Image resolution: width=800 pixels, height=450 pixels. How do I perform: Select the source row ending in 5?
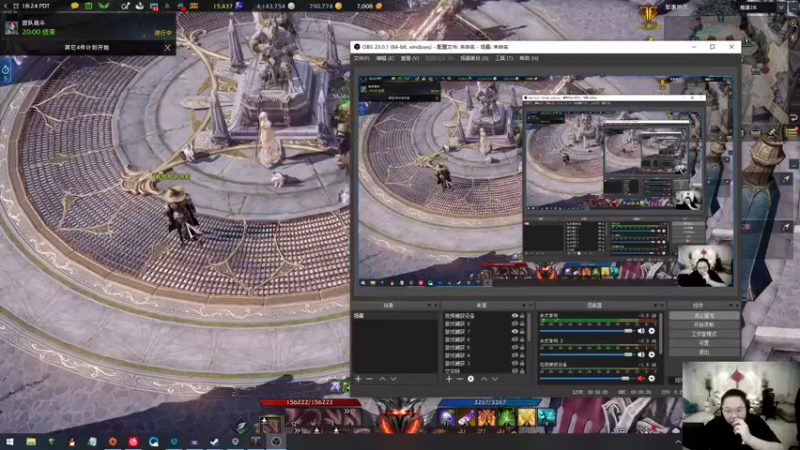[483, 347]
